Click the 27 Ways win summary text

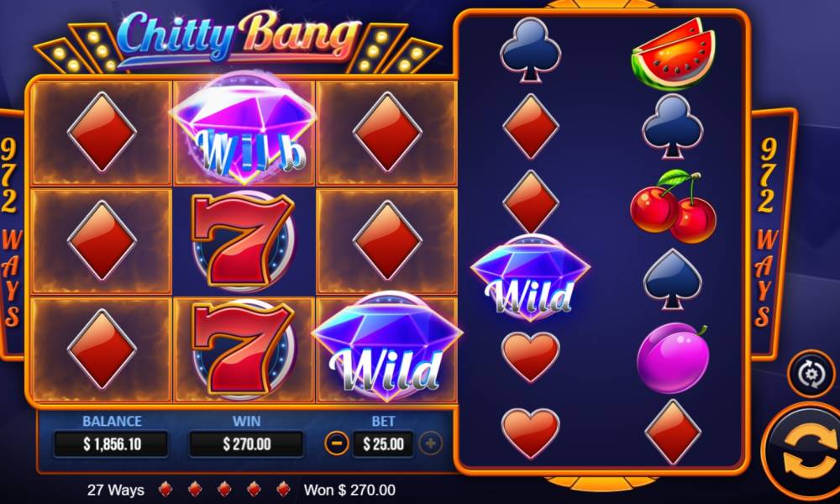click(116, 490)
